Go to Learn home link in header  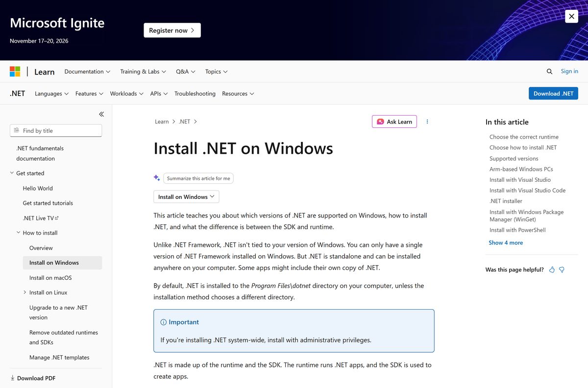(x=44, y=72)
